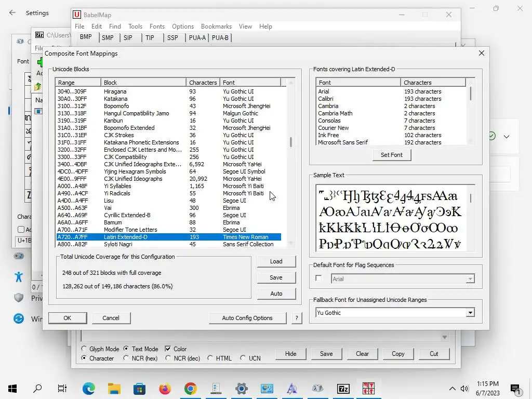The height and width of the screenshot is (399, 532).
Task: Launch Microsoft Edge from the taskbar
Action: pos(88,388)
